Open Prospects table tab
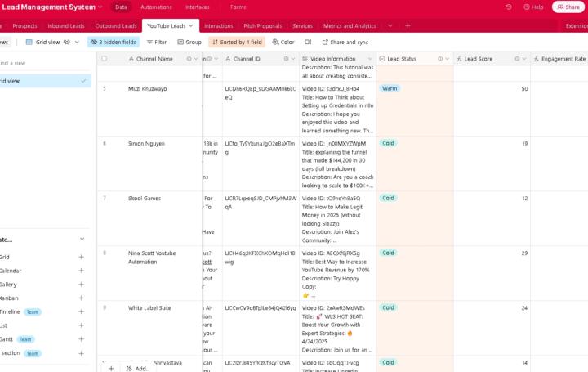The height and width of the screenshot is (372, 588). (x=24, y=26)
